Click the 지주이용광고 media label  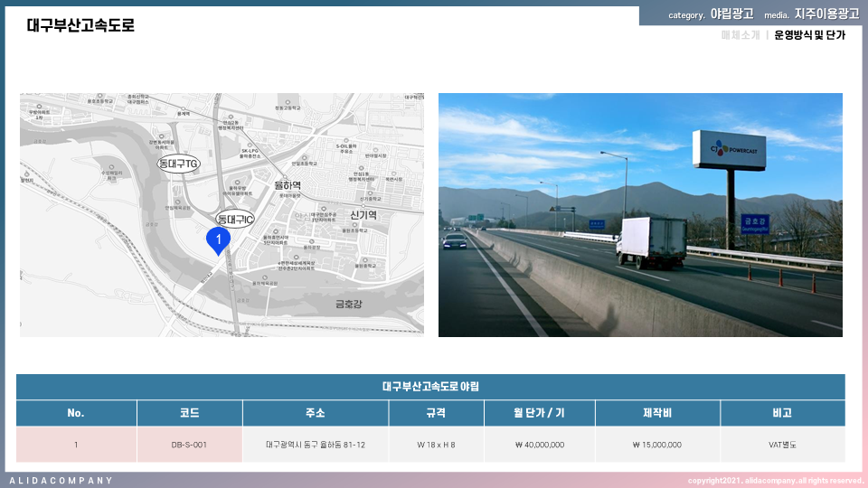(826, 14)
